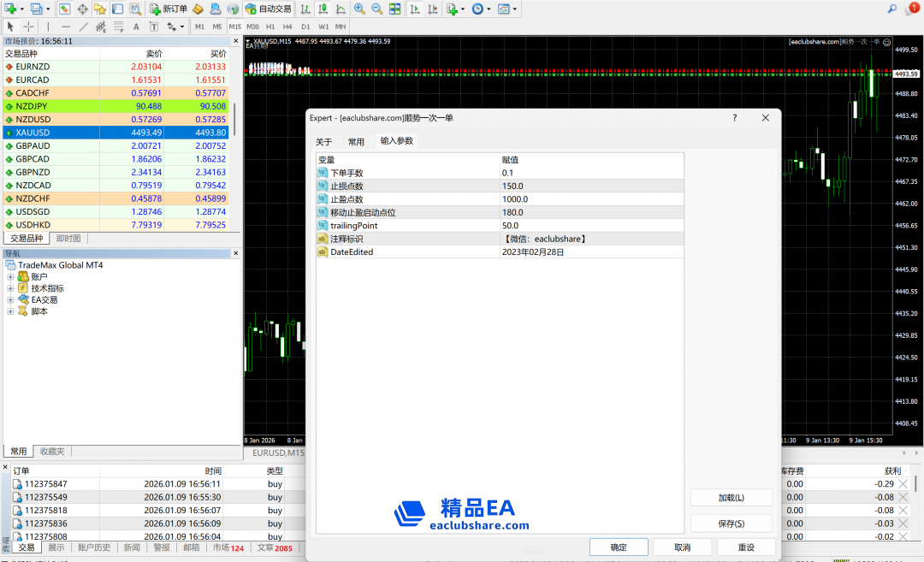924x562 pixels.
Task: Switch chart to H1 timeframe
Action: tap(270, 27)
